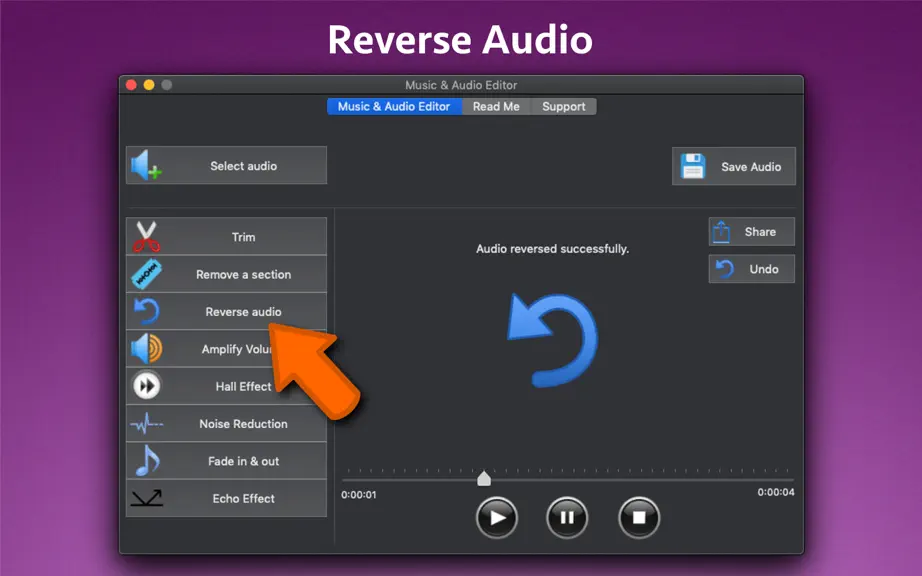The image size is (922, 576).
Task: Click the yellow minimize window button
Action: point(149,85)
